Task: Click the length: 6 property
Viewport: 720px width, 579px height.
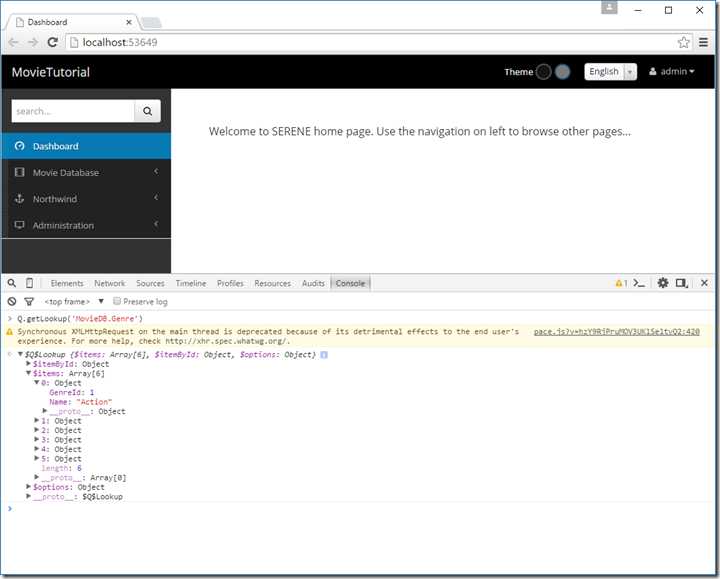Action: pos(62,468)
